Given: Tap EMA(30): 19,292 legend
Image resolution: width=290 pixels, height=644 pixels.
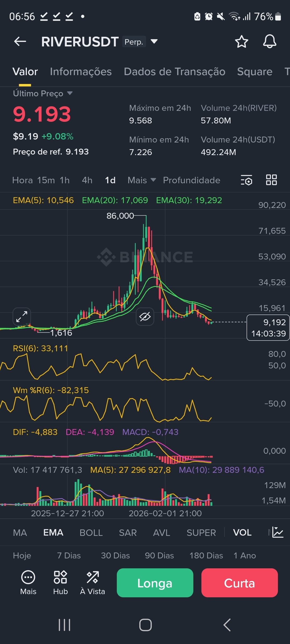Looking at the screenshot, I should (x=189, y=200).
